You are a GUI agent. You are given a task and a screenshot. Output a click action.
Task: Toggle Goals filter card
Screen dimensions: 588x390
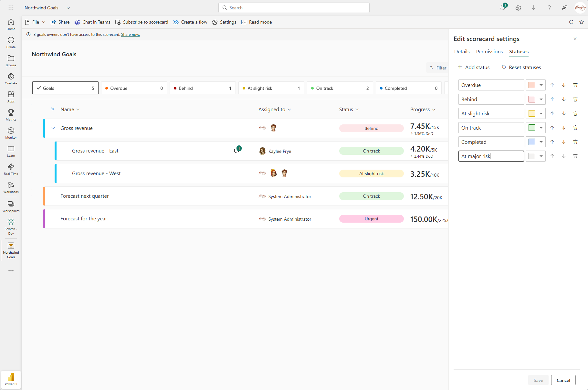coord(65,88)
